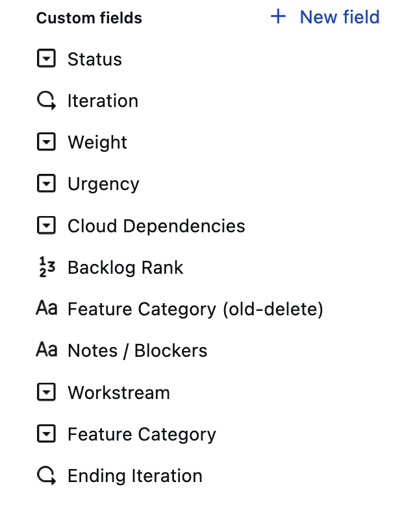The height and width of the screenshot is (532, 400).
Task: Select Feature Category (old-delete) field
Action: point(195,309)
